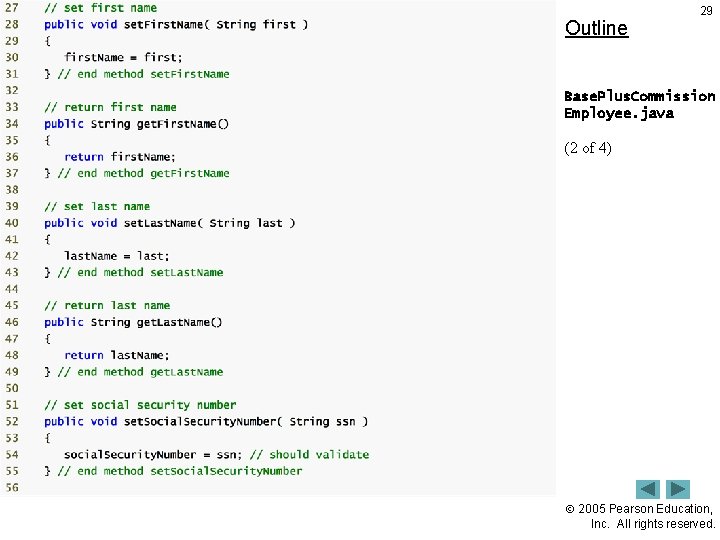Click the (2 of 4) page indicator
Viewport: 720px width, 540px height.
coord(588,148)
